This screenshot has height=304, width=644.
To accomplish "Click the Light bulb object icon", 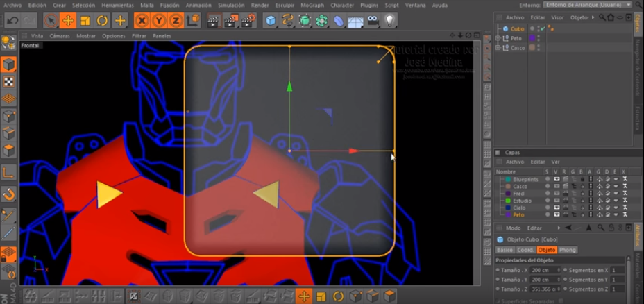I will [x=390, y=20].
